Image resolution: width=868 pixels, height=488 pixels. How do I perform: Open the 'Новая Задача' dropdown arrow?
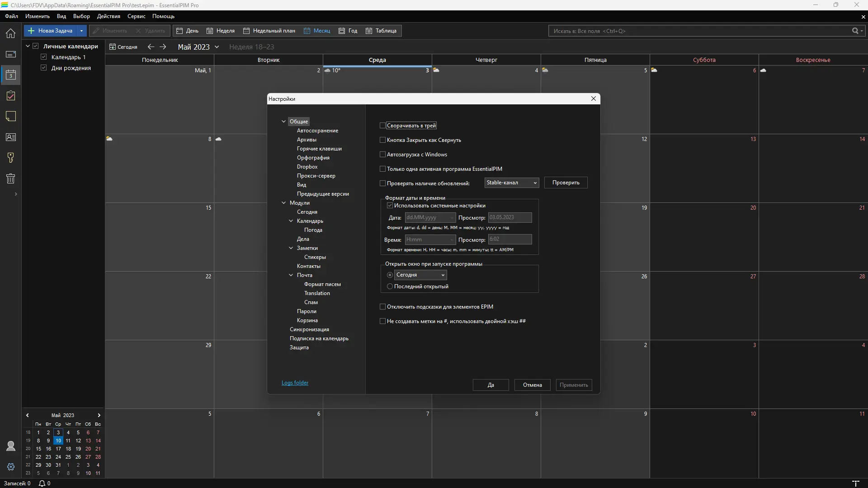click(81, 31)
